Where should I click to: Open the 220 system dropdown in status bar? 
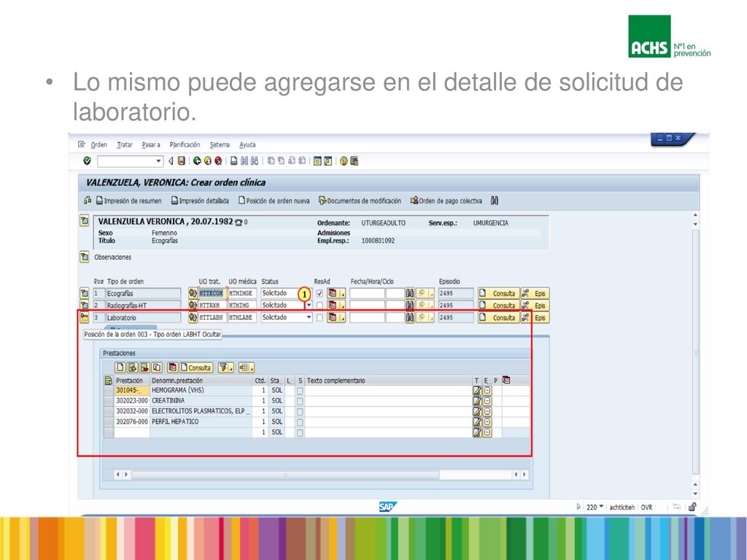click(601, 507)
